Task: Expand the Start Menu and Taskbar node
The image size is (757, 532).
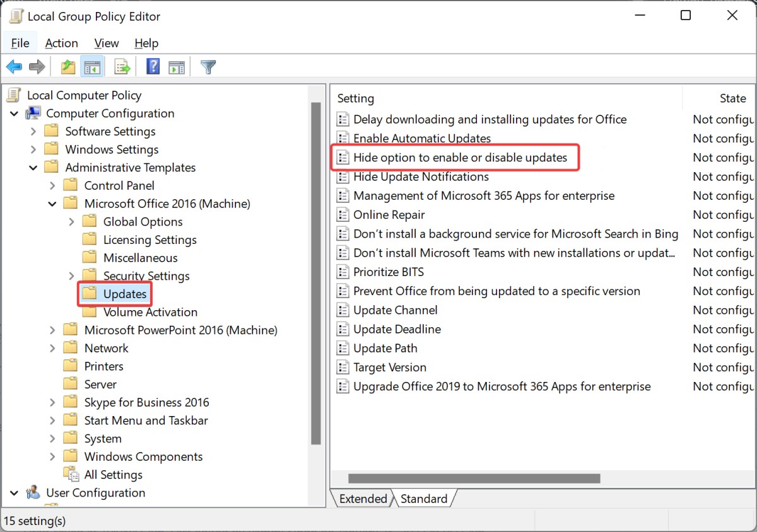Action: 52,420
